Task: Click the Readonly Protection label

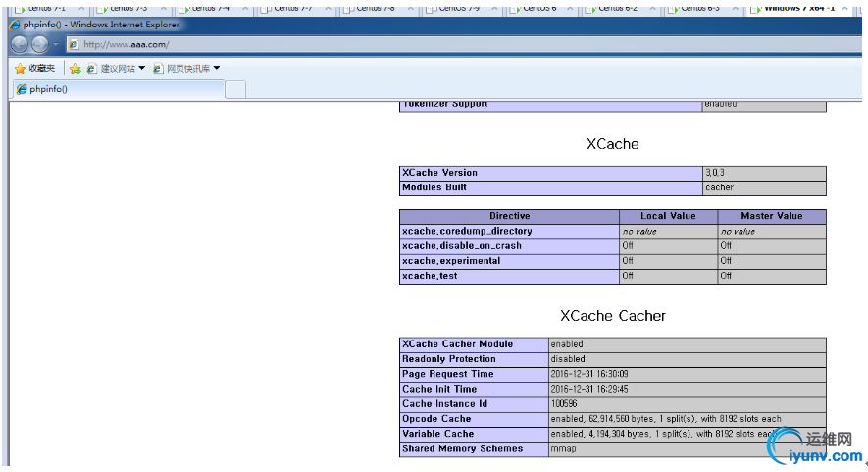Action: point(474,359)
